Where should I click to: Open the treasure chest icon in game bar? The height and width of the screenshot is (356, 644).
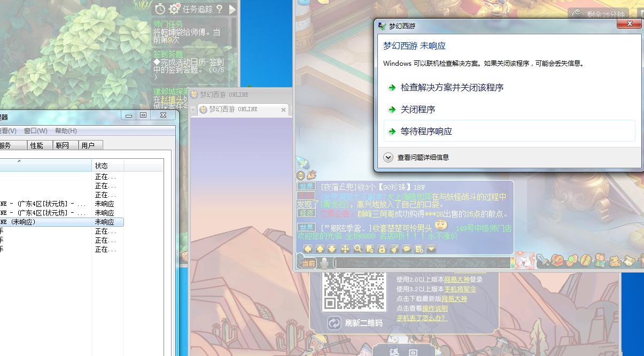(557, 260)
